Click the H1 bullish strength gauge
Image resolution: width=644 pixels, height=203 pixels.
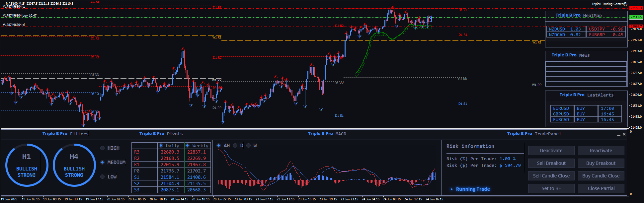[27, 165]
